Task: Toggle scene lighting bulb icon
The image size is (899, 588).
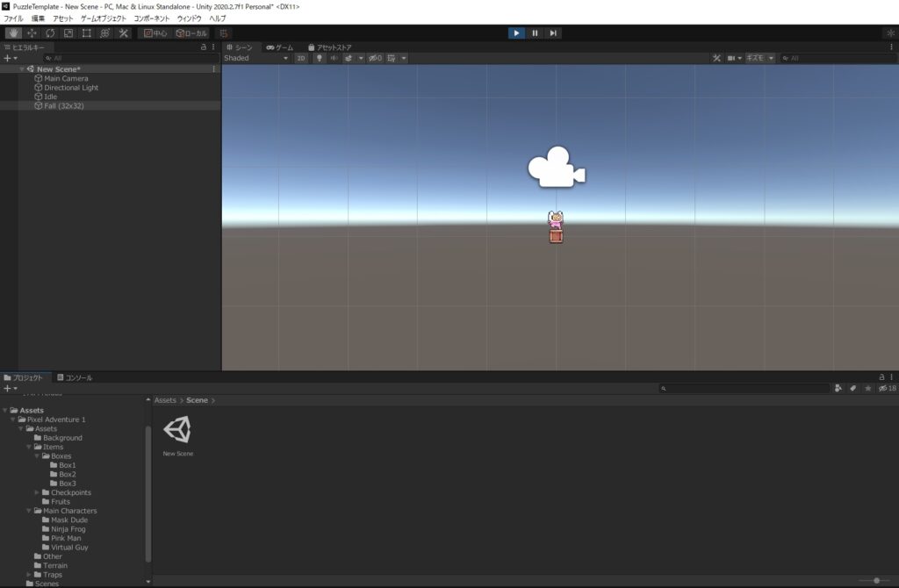Action: coord(320,58)
